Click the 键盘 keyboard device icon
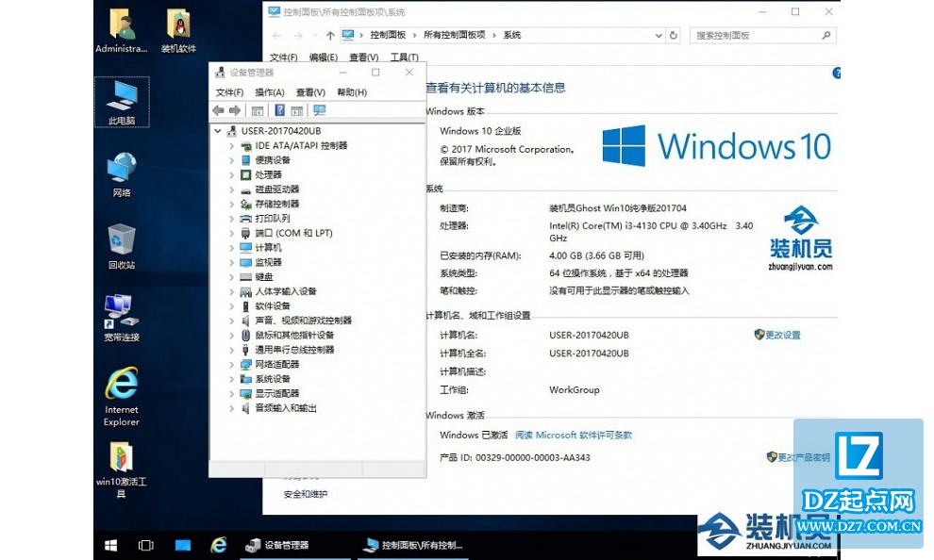The width and height of the screenshot is (934, 560). click(245, 277)
